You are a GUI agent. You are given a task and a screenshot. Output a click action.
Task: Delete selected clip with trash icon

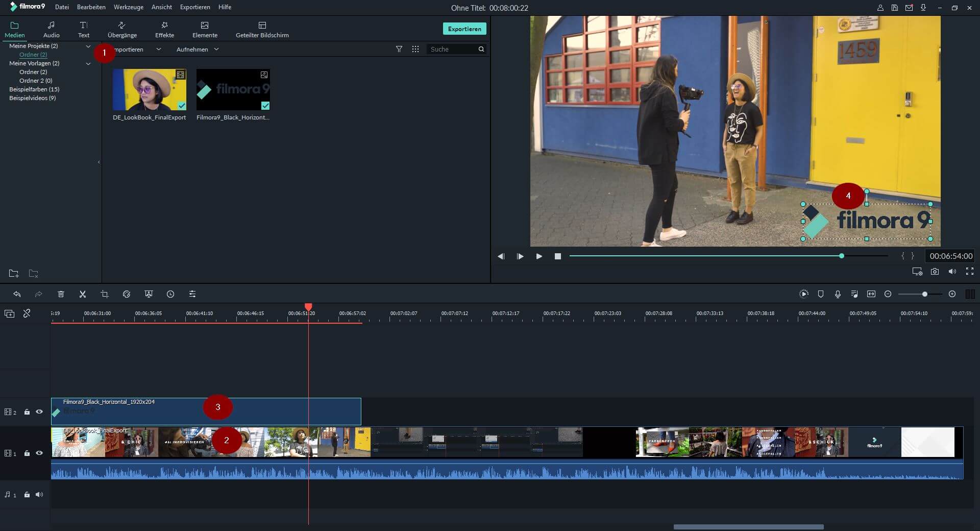[61, 294]
